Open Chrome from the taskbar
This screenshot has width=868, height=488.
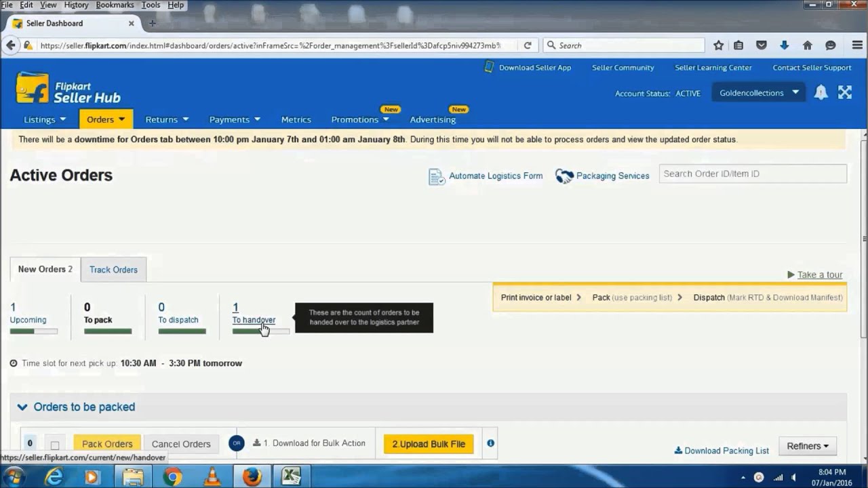click(x=172, y=476)
